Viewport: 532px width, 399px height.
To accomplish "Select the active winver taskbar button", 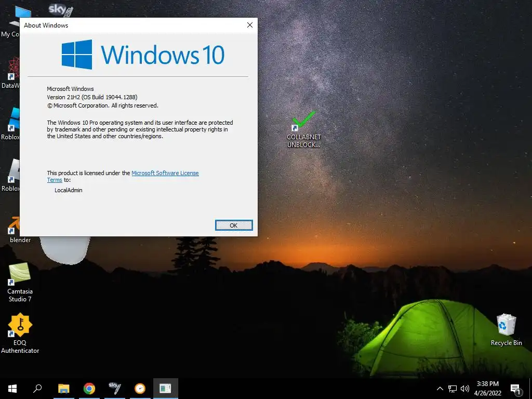I will (x=166, y=389).
